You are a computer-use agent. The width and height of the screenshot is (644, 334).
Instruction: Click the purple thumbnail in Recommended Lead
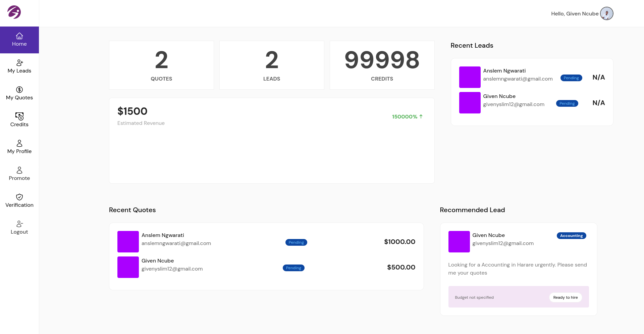click(x=459, y=242)
